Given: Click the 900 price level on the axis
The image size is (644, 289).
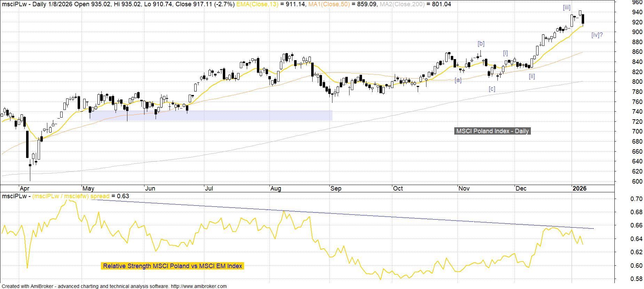Looking at the screenshot, I should pos(637,32).
